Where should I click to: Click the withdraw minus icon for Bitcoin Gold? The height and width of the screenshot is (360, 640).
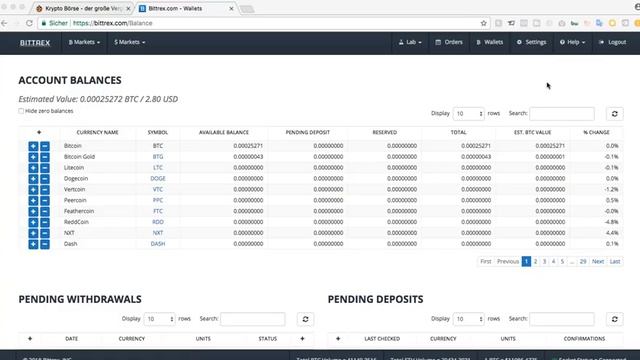click(45, 157)
